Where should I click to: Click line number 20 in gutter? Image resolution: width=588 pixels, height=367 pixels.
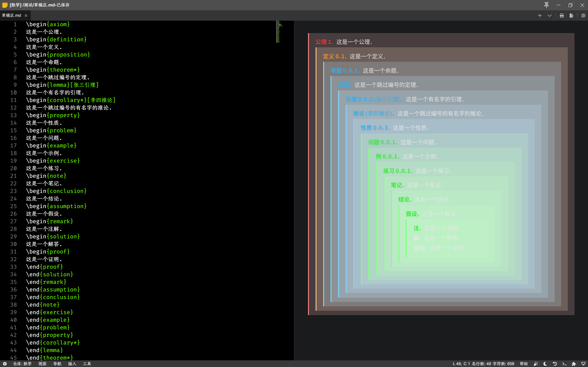[13, 168]
